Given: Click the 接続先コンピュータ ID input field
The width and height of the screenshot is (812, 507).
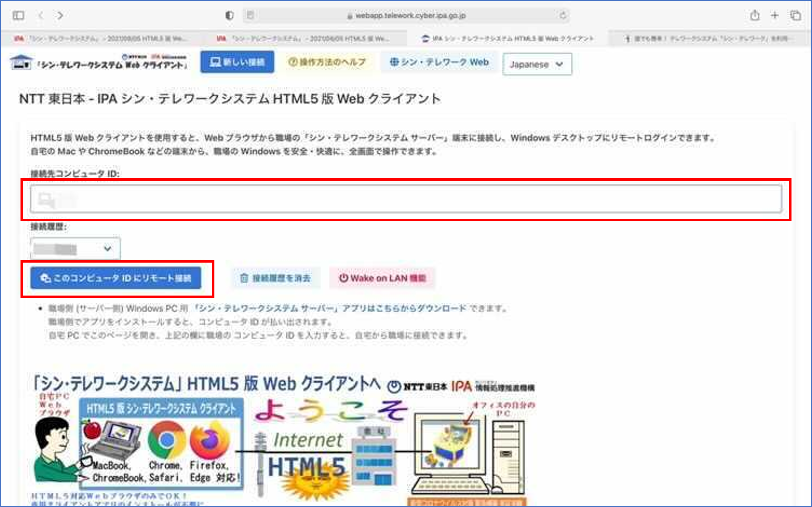Looking at the screenshot, I should click(406, 199).
